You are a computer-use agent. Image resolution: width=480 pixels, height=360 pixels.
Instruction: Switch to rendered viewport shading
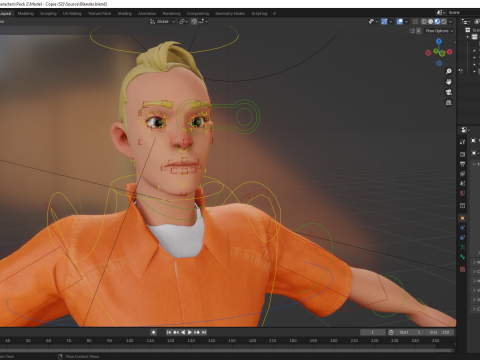[x=444, y=21]
